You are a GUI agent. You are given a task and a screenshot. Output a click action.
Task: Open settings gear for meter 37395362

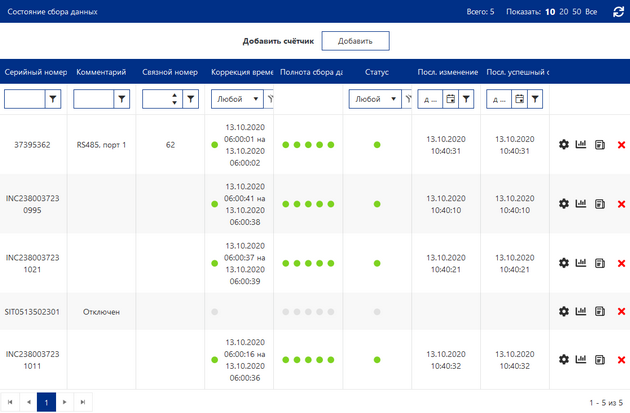564,144
